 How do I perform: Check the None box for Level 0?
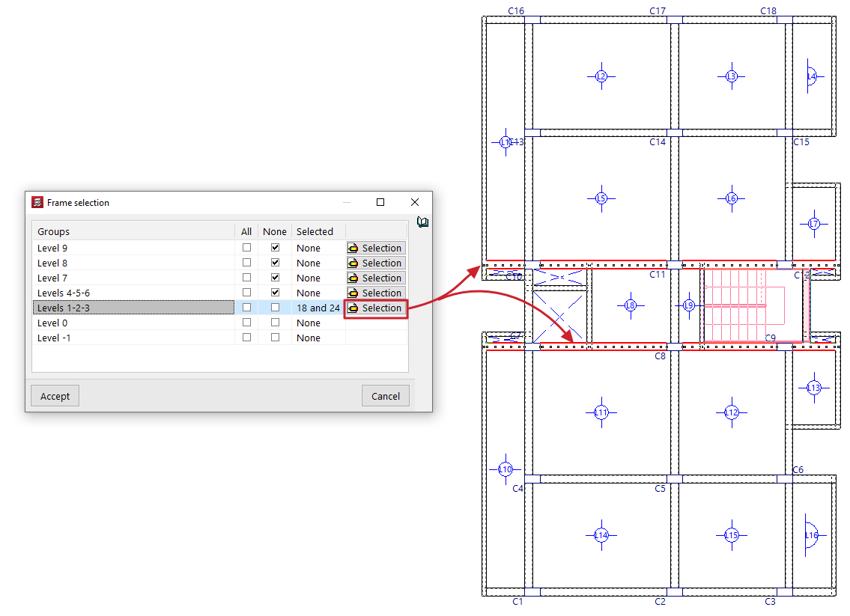[x=276, y=323]
